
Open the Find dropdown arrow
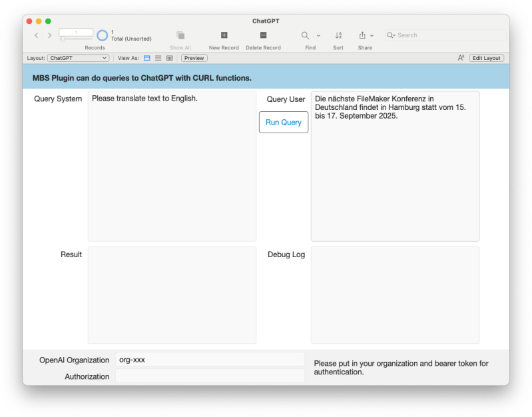pos(318,35)
